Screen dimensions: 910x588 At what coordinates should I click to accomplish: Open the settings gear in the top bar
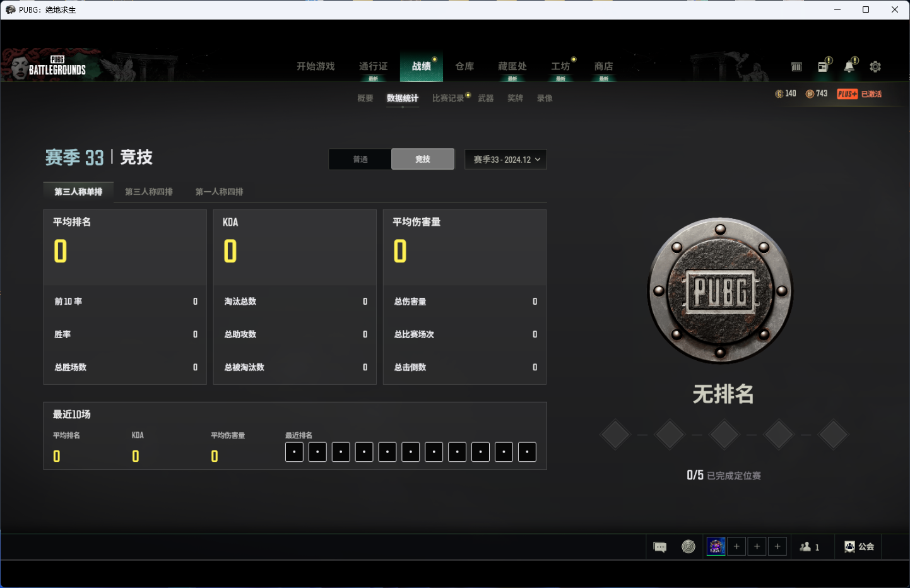coord(875,66)
